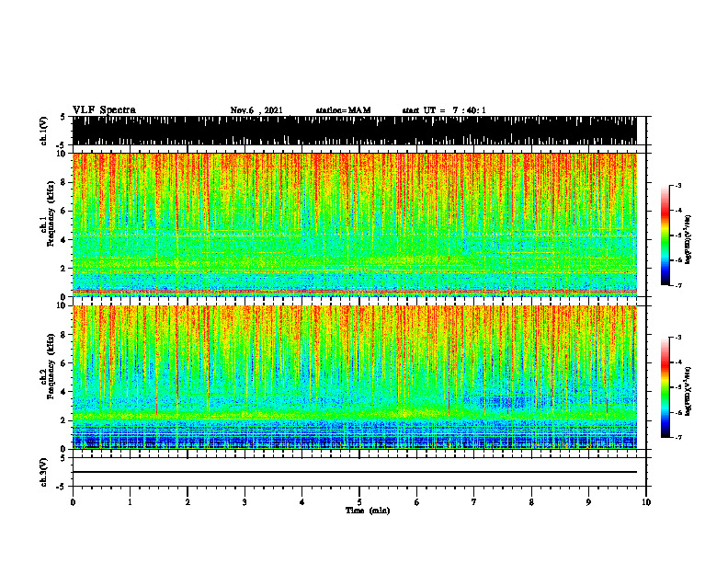Click inside the ch.1 voltage waveform panel
728x563 pixels.
click(x=354, y=131)
